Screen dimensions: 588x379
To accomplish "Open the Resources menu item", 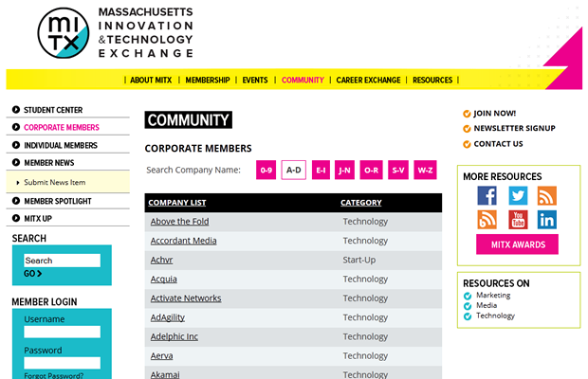I will coord(432,81).
